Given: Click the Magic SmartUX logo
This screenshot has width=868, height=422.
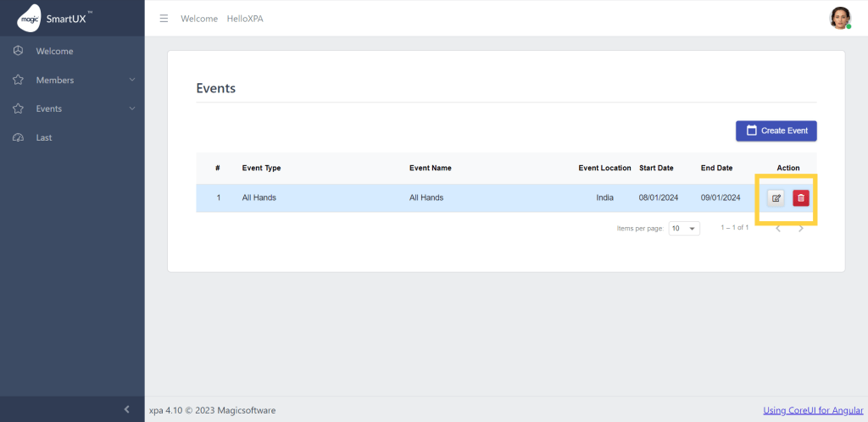Looking at the screenshot, I should coord(56,18).
